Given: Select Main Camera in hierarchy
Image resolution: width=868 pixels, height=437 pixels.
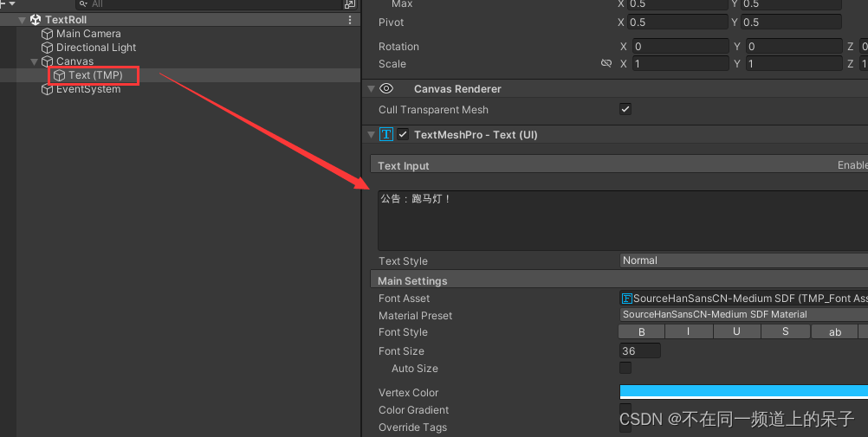Looking at the screenshot, I should tap(88, 34).
